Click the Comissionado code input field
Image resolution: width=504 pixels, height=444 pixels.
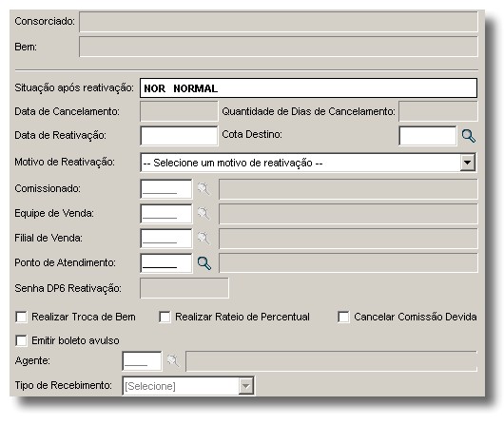coord(166,189)
